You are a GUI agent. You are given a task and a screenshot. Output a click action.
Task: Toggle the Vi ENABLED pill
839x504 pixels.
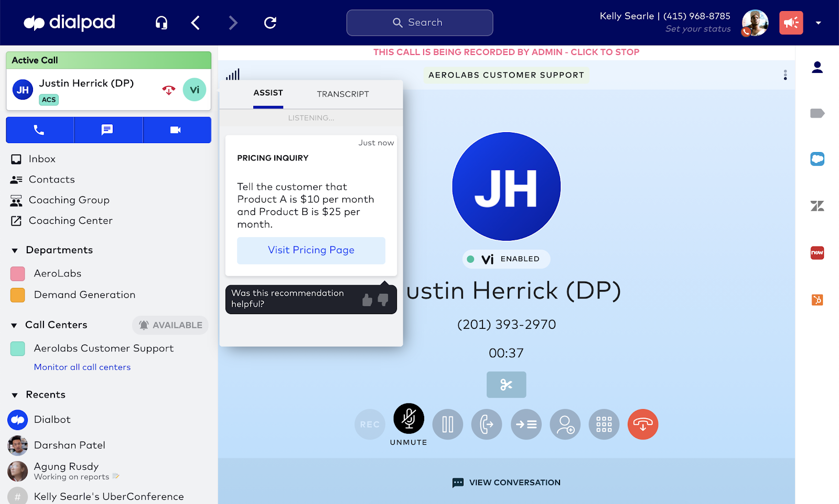(506, 259)
